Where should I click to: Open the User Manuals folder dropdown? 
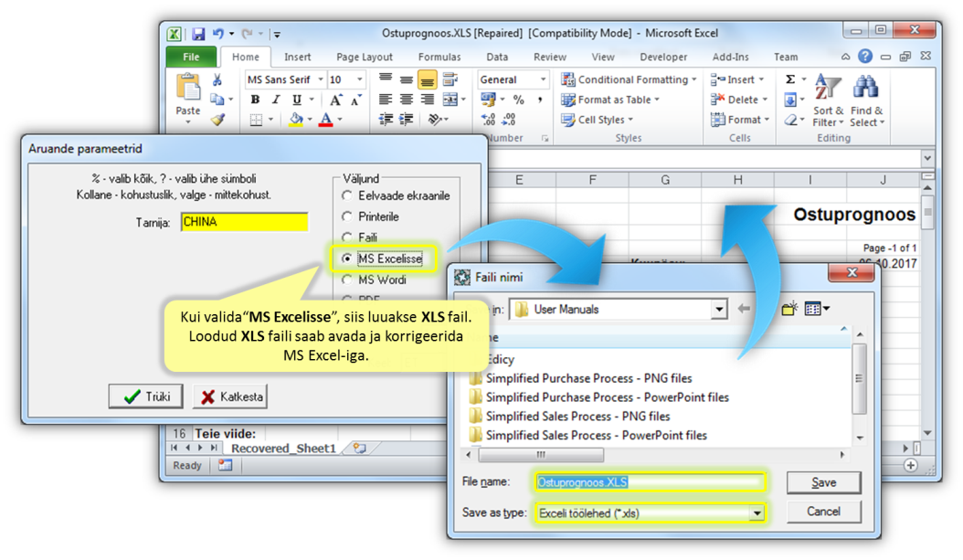(718, 310)
